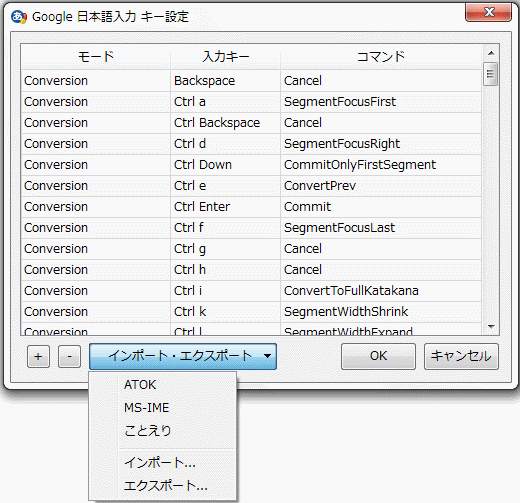
Task: Select the 'Ctrl Down' key cell
Action: [x=226, y=165]
